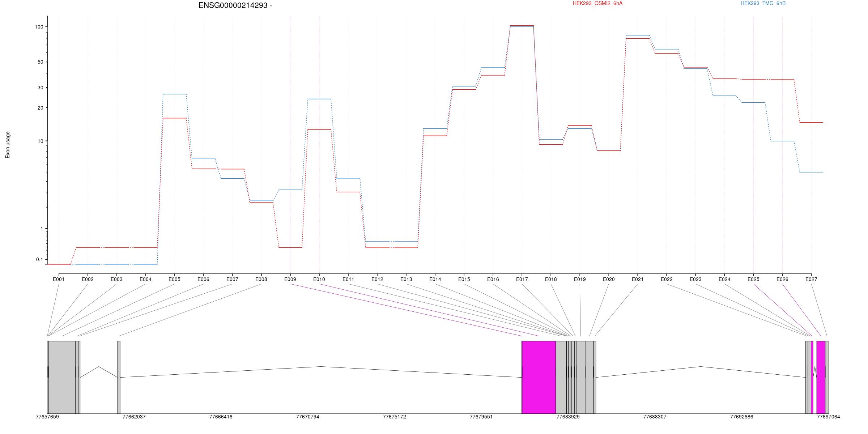Click the E026 exon label
This screenshot has height=434, width=868.
tap(782, 279)
